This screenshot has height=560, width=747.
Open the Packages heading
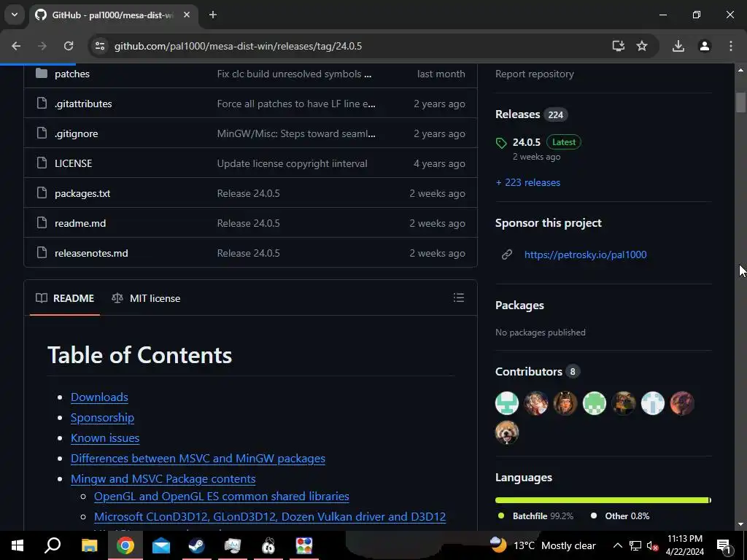(x=519, y=306)
